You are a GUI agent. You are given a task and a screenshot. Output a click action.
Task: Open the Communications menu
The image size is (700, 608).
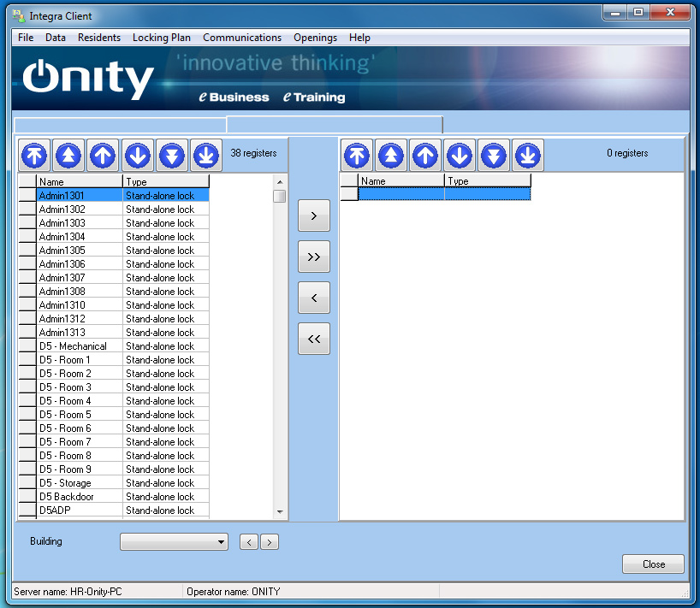242,38
